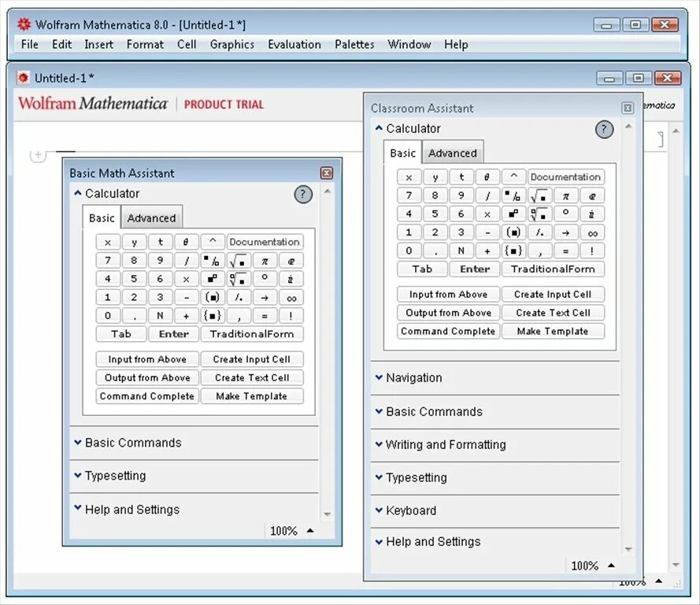Click the caret key in Classroom Assistant
The image size is (700, 605).
pyautogui.click(x=513, y=176)
